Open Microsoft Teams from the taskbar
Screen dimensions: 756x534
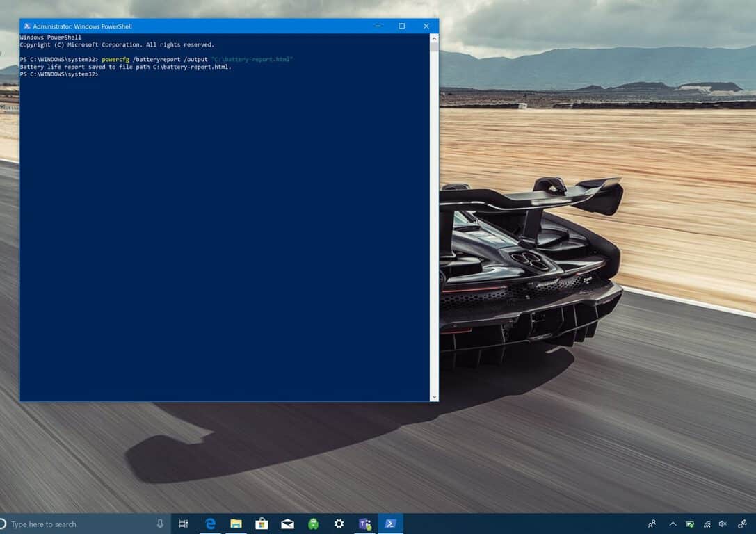[x=365, y=524]
